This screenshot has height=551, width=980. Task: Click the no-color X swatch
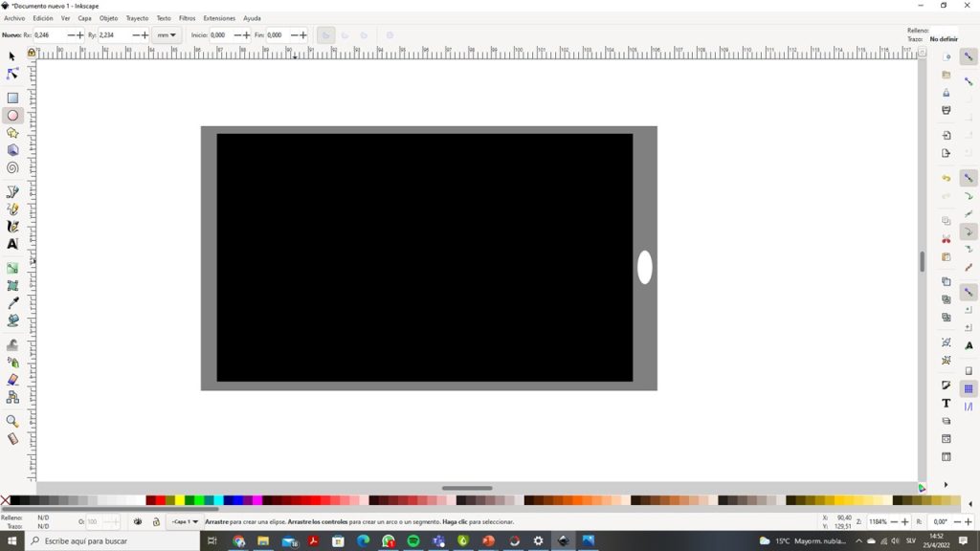(x=5, y=500)
